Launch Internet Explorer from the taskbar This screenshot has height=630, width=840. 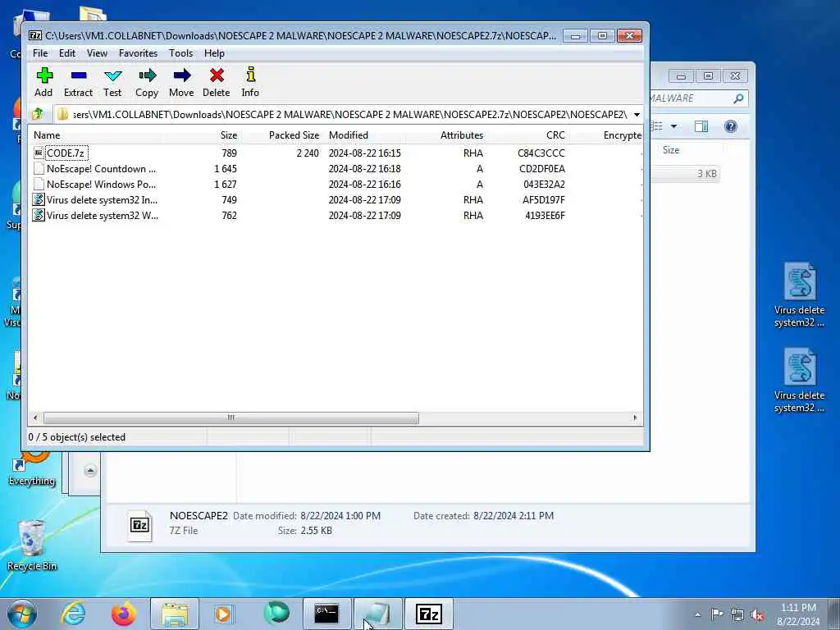point(73,614)
